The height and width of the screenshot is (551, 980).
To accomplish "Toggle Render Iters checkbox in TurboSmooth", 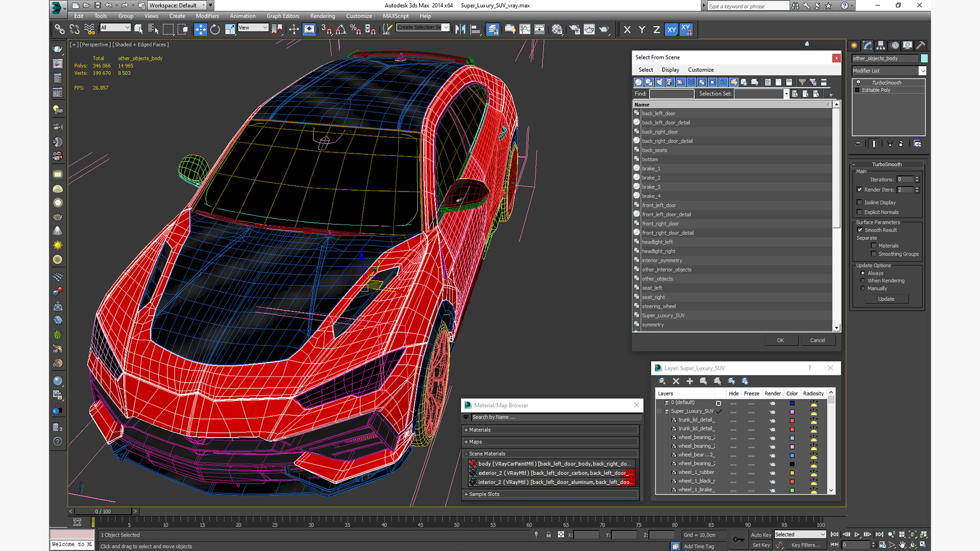I will [860, 189].
